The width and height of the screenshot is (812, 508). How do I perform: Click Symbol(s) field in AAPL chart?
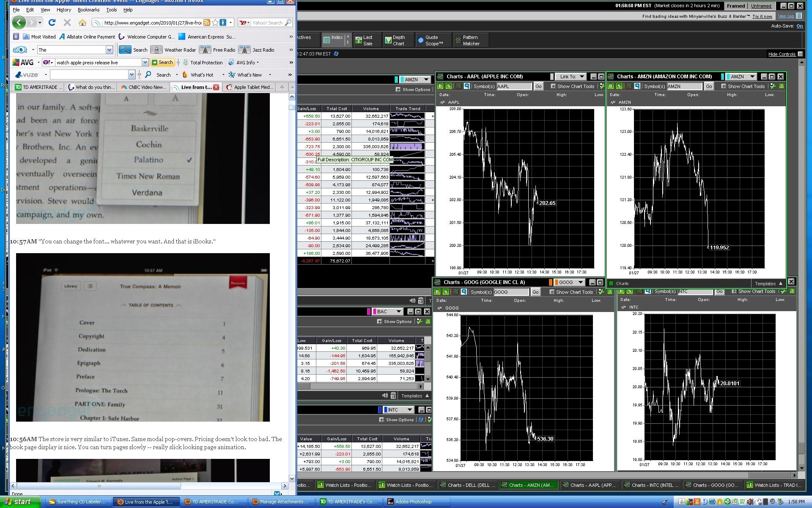point(514,86)
